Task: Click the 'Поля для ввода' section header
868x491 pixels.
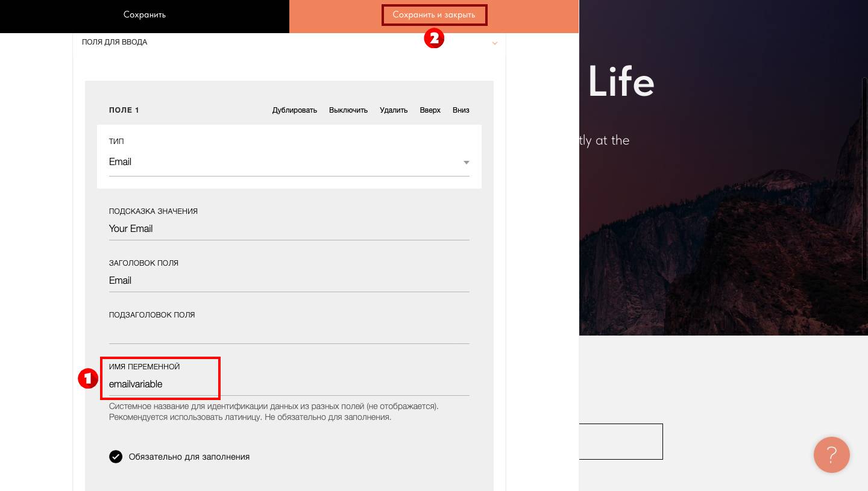Action: click(x=115, y=42)
